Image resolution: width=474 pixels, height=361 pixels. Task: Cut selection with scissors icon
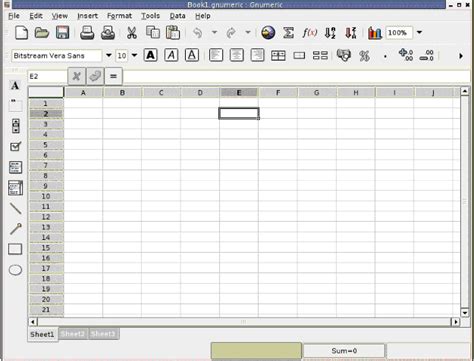tap(132, 33)
